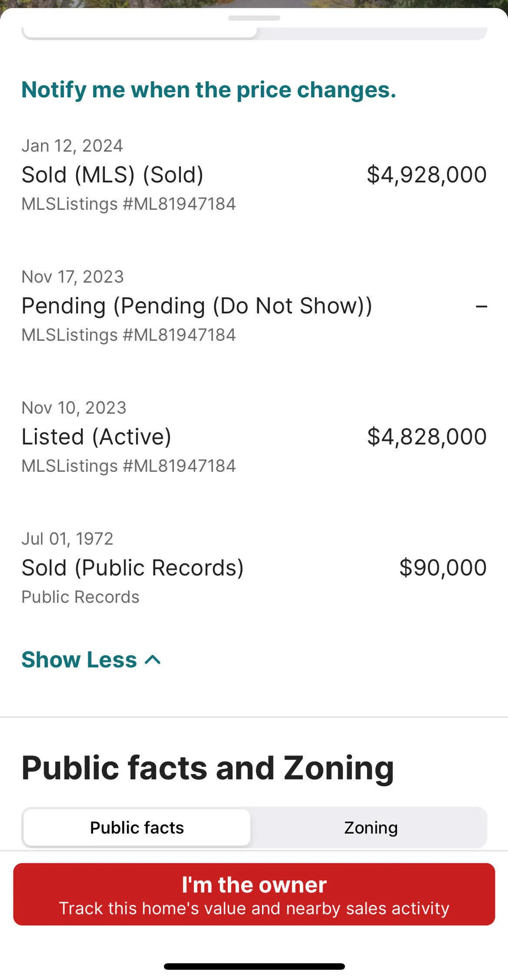Open the Sold (MLS) (Sold) entry
Image resolution: width=508 pixels, height=980 pixels.
point(113,175)
